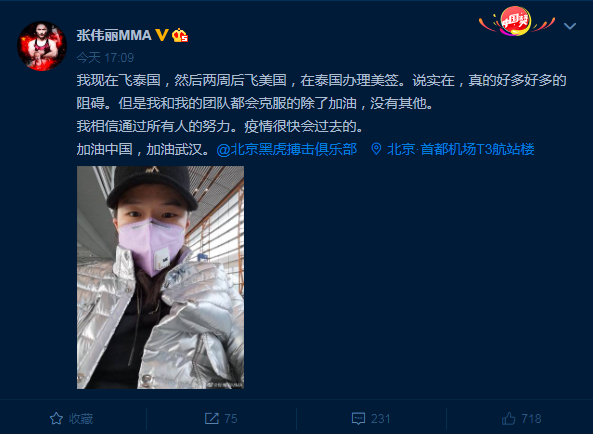Enlarge the masked selfie photo
This screenshot has height=434, width=593.
click(160, 277)
